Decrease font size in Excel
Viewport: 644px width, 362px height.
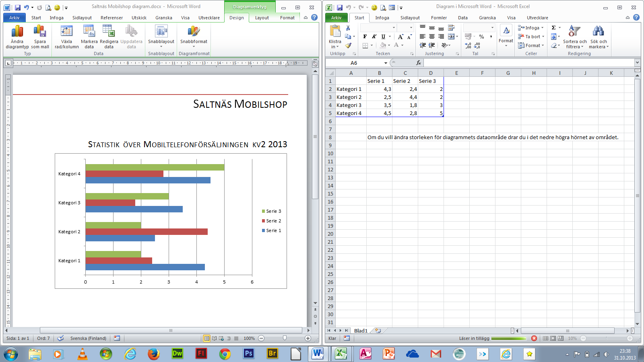tap(409, 37)
